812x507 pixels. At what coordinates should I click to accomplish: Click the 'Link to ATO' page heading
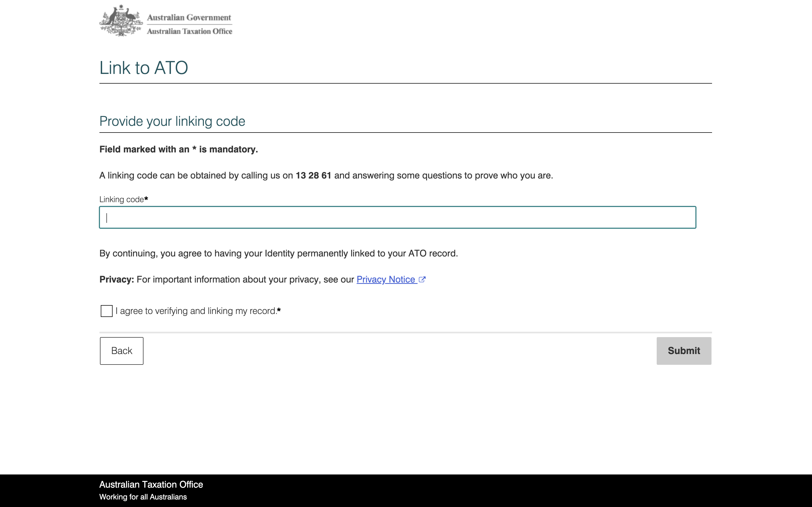coord(143,68)
